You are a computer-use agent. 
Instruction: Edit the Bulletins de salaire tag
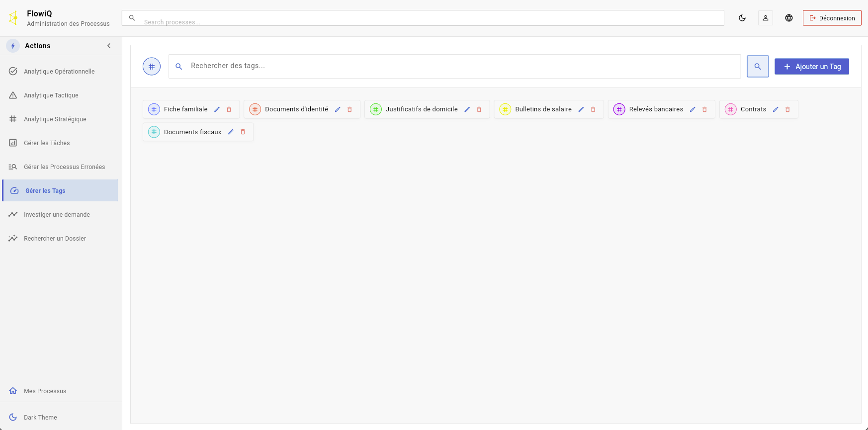coord(581,109)
